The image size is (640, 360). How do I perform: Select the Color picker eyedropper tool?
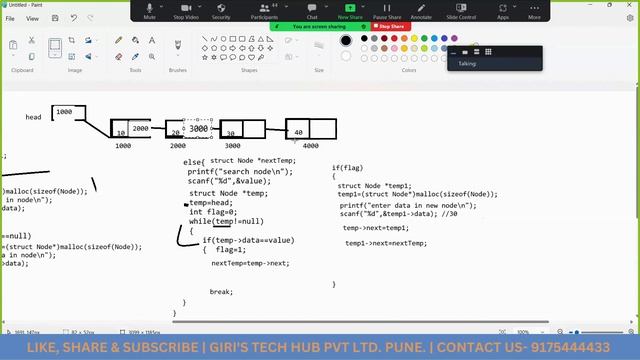(x=135, y=57)
